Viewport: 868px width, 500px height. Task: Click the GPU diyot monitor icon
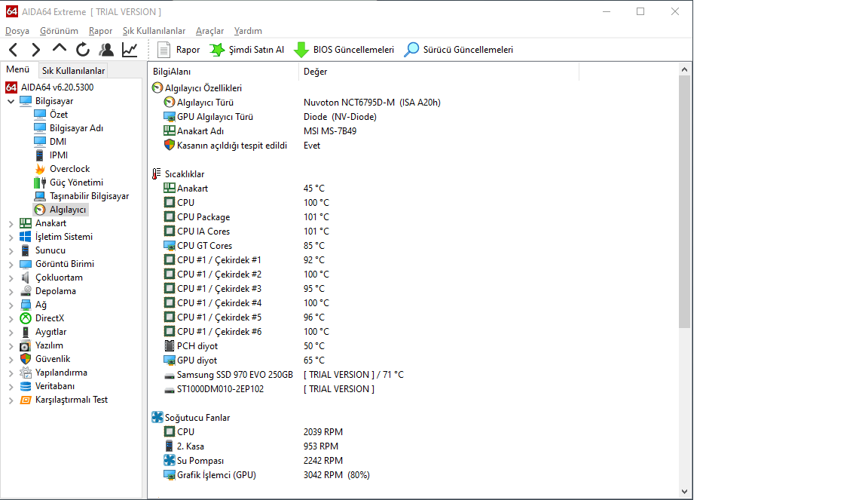[x=170, y=360]
